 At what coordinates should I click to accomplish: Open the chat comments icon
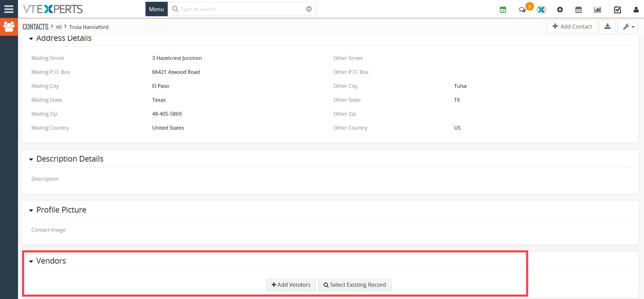[522, 10]
